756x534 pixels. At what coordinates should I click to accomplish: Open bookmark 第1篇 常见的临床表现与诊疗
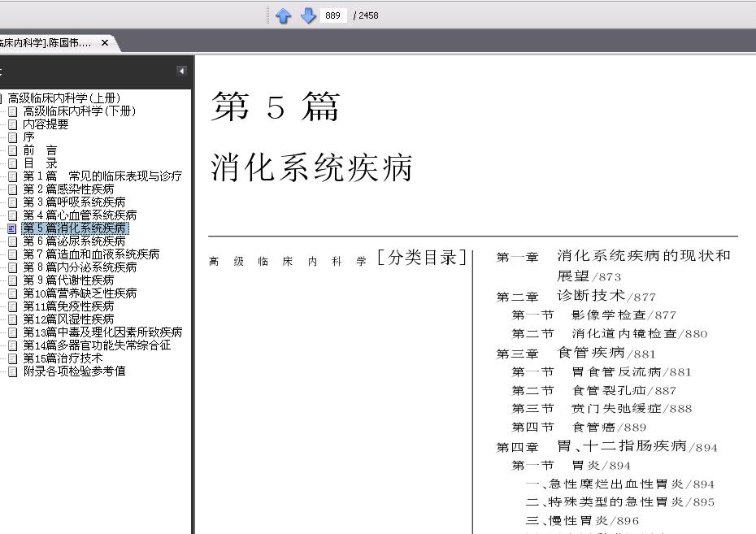tap(102, 176)
